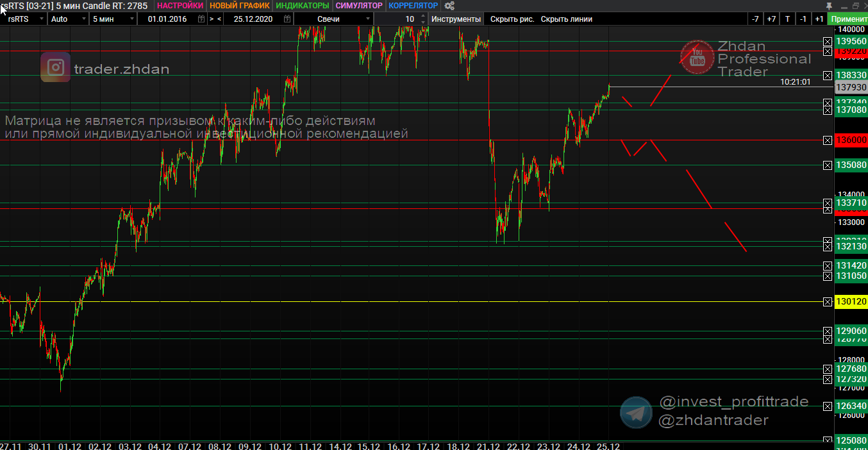Image resolution: width=868 pixels, height=450 pixels.
Task: Delete the 135080 horizontal line
Action: coord(828,165)
